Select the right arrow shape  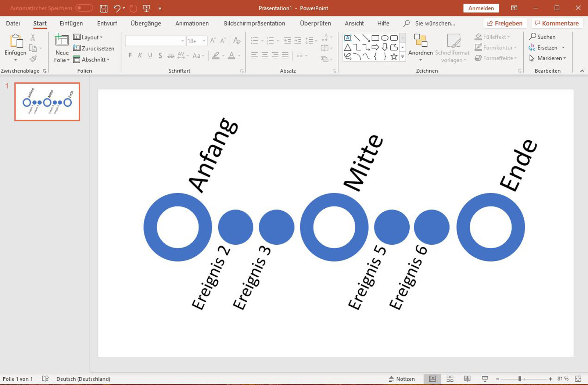coord(375,47)
